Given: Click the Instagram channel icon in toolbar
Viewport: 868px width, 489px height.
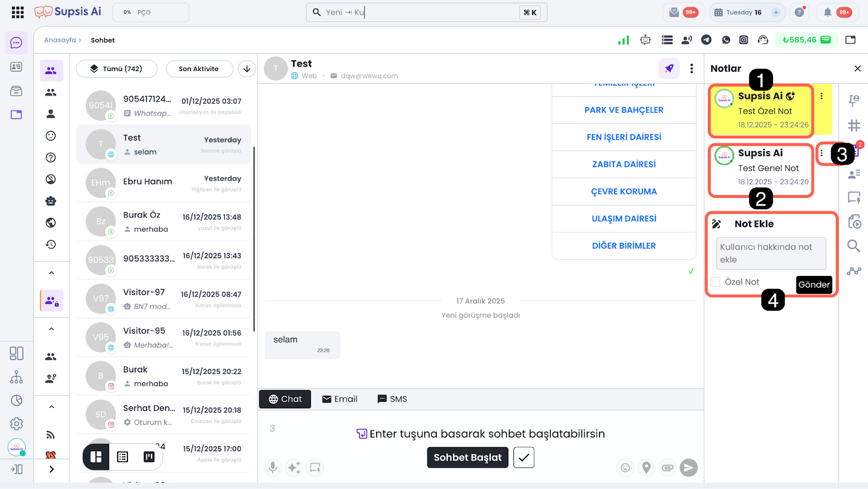Looking at the screenshot, I should [744, 40].
